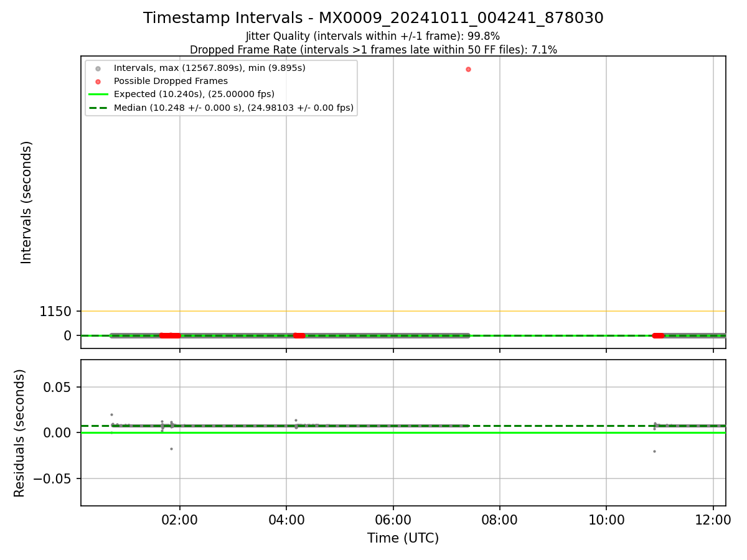747x560 pixels.
Task: Click the 'Time (UTC)' x-axis label
Action: (403, 538)
